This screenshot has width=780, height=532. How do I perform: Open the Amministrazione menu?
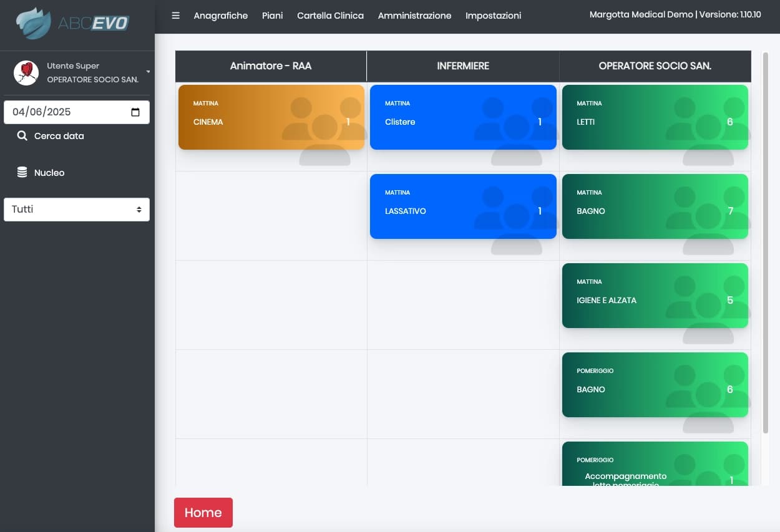coord(414,16)
